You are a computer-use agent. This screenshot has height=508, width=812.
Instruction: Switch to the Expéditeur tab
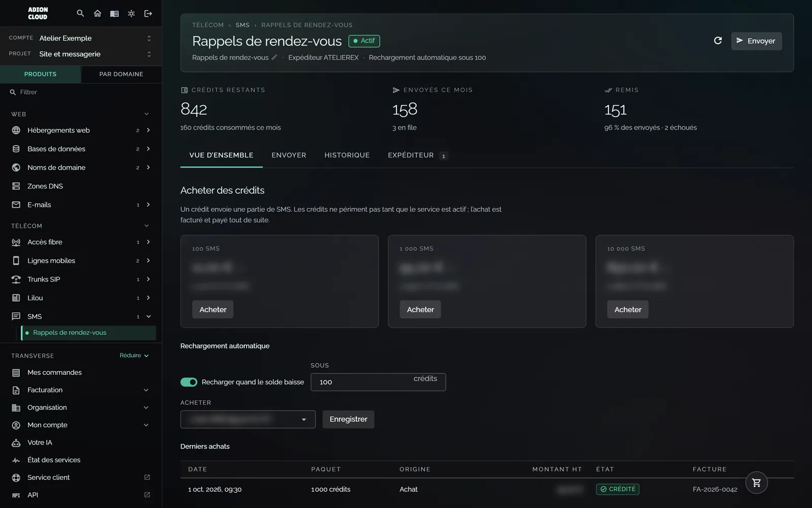tap(417, 155)
